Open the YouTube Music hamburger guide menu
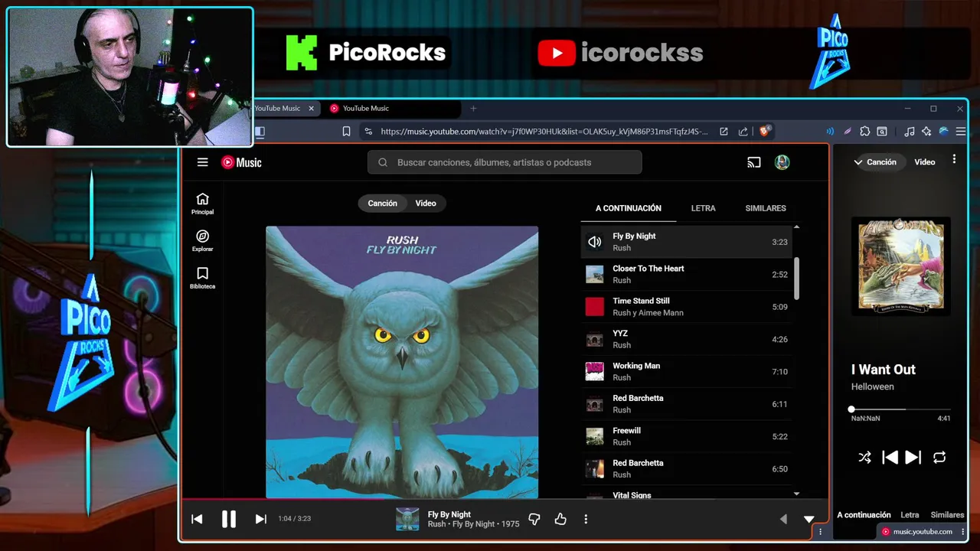This screenshot has height=551, width=980. point(202,162)
